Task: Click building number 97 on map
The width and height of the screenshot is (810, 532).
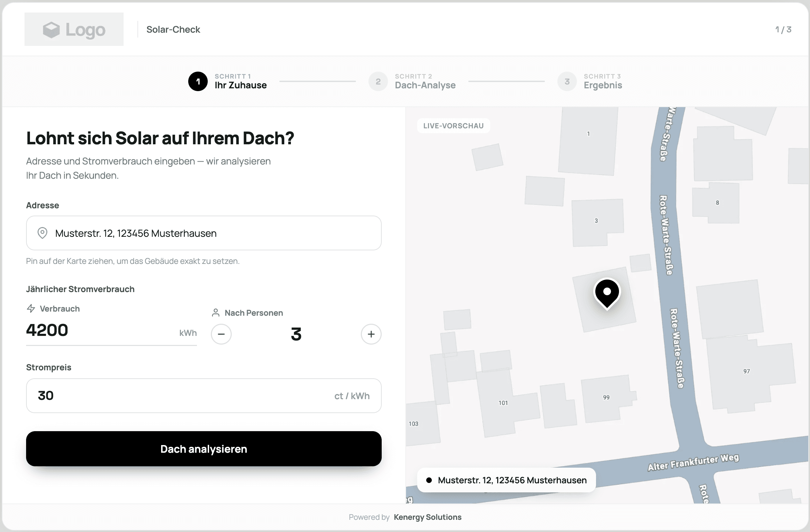Action: click(x=747, y=371)
